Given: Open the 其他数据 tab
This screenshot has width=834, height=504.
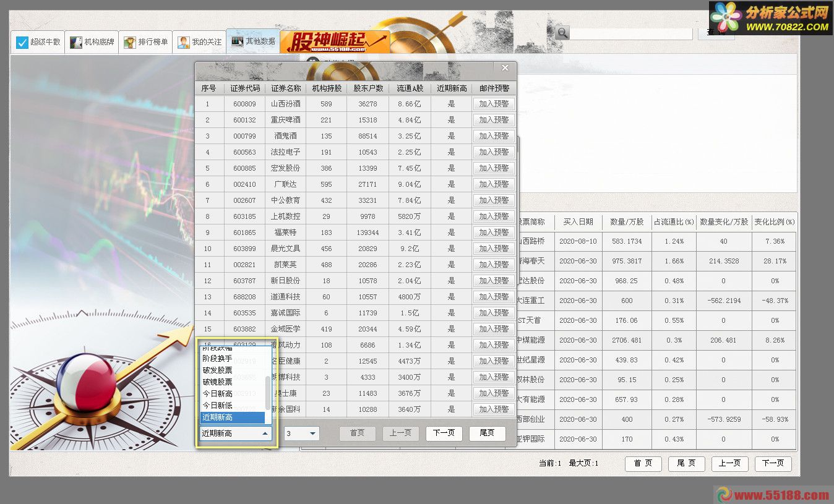Looking at the screenshot, I should point(253,41).
